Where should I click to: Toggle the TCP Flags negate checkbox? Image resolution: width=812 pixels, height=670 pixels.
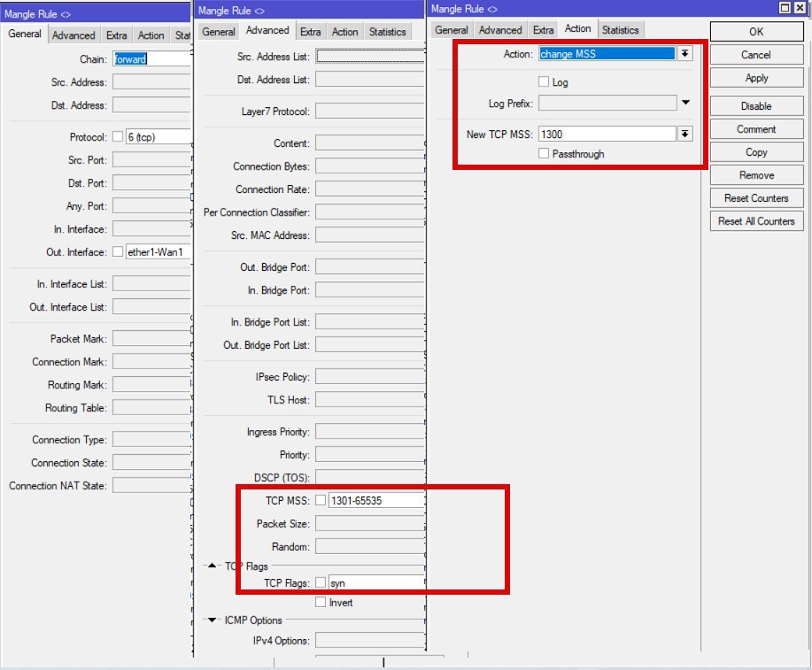pyautogui.click(x=321, y=582)
